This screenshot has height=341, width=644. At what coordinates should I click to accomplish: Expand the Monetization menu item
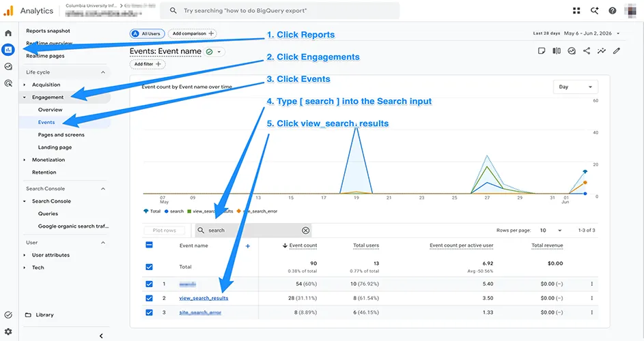(x=48, y=160)
